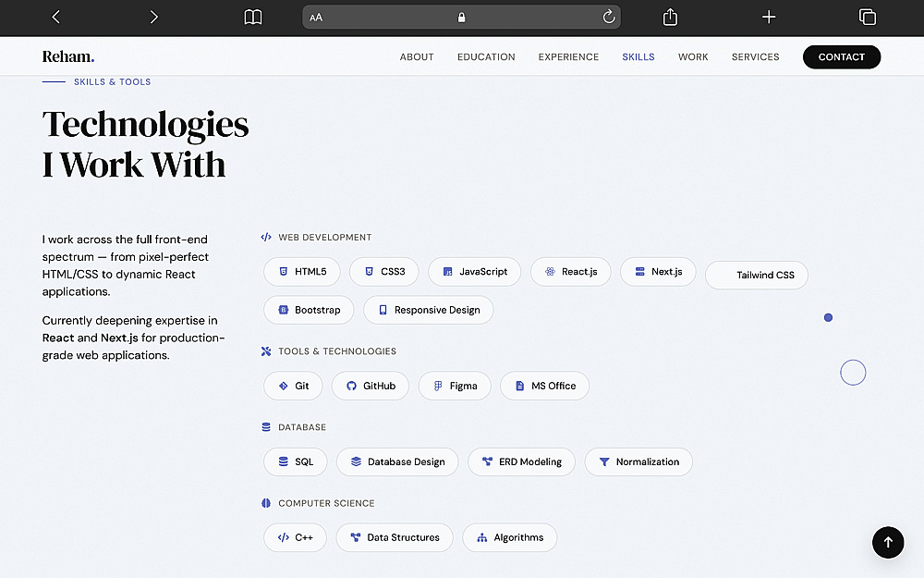924x578 pixels.
Task: Click the GitHub skill chip
Action: click(370, 386)
